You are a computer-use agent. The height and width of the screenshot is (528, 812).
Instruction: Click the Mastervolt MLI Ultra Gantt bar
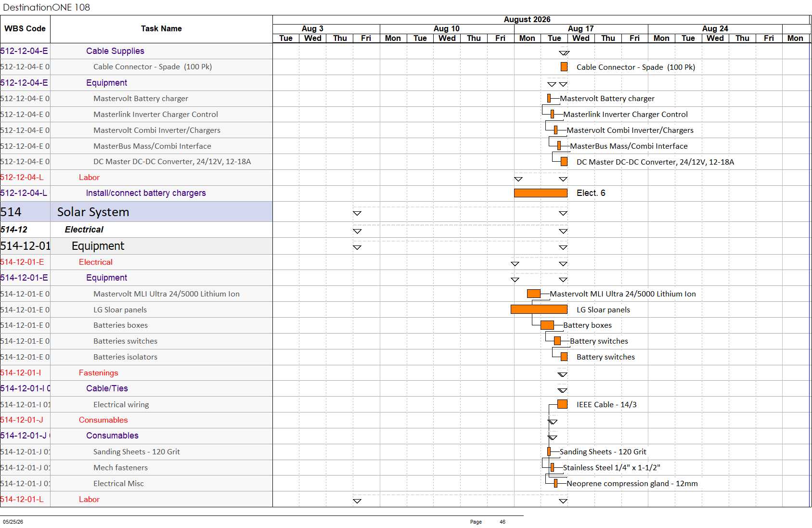click(534, 294)
